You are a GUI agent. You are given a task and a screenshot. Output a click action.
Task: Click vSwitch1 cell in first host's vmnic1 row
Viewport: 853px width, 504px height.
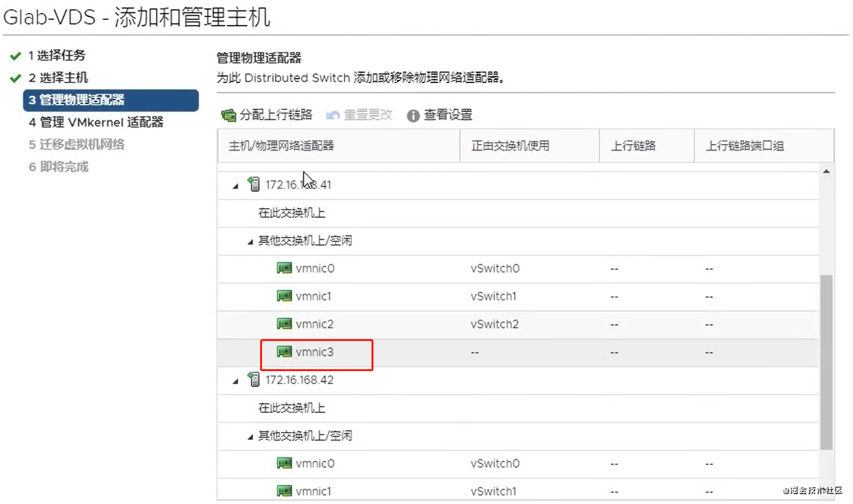click(x=493, y=297)
